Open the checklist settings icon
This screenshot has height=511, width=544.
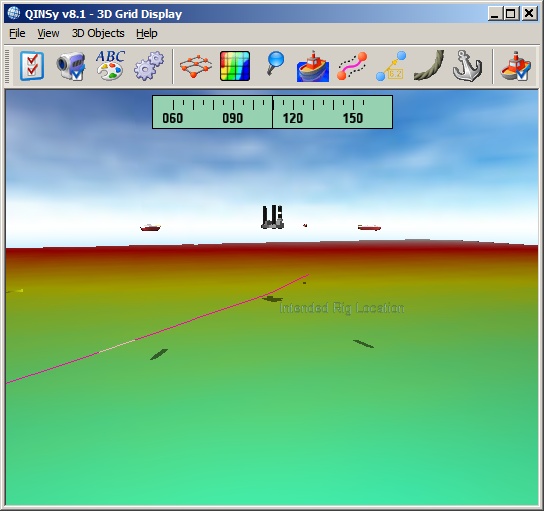point(32,66)
